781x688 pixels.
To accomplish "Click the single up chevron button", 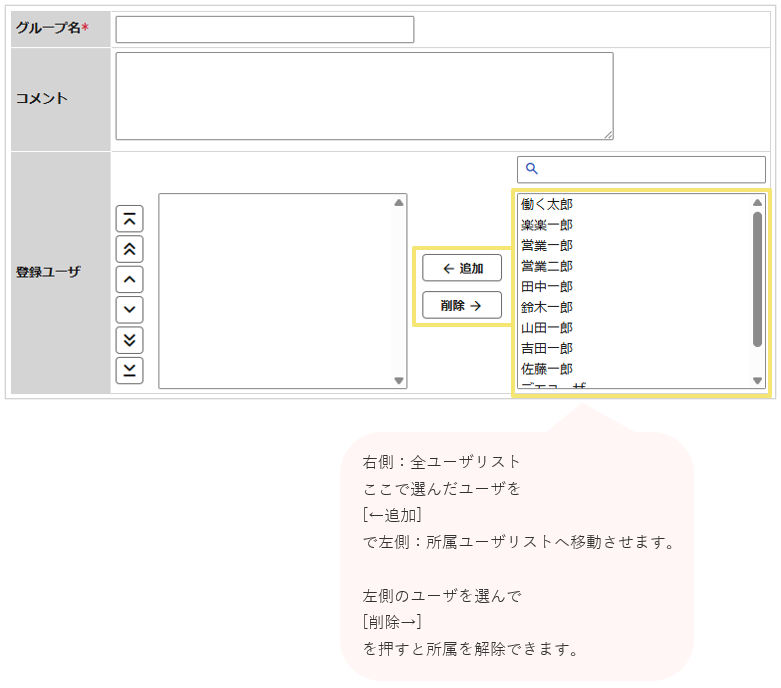I will click(x=130, y=279).
